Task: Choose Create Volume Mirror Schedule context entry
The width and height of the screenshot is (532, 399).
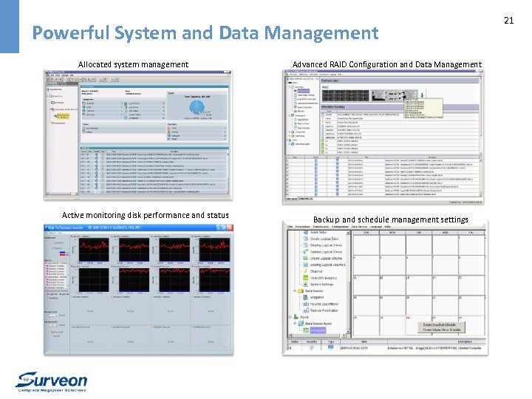Action: point(441,330)
